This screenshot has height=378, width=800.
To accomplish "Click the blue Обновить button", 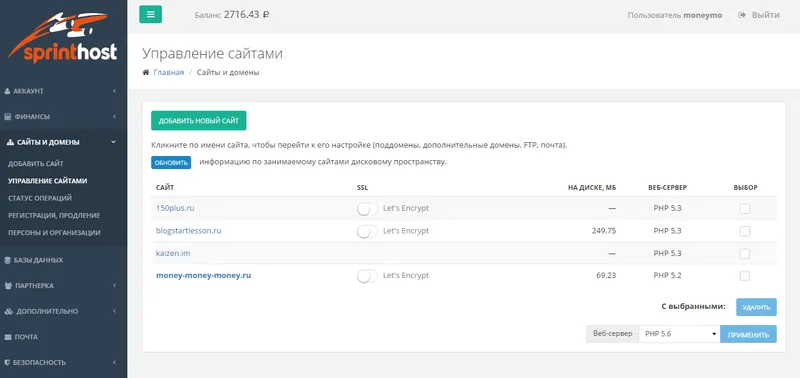I will click(171, 162).
